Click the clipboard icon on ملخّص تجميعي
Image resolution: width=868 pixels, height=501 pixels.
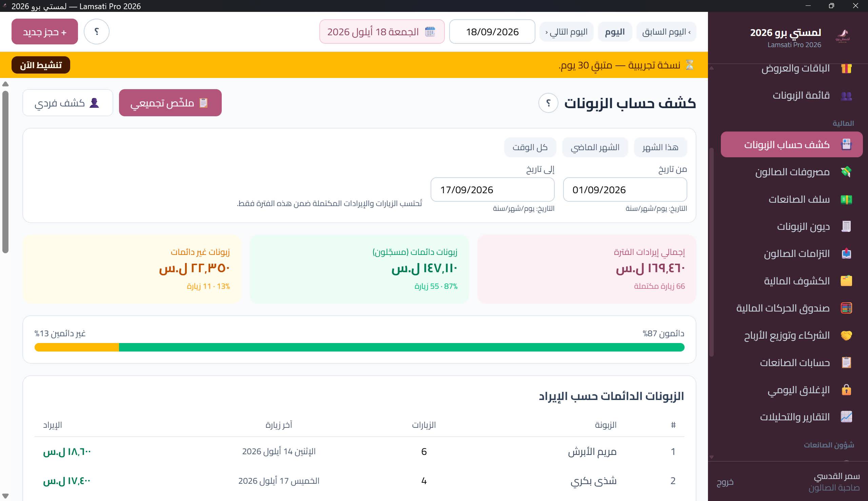click(203, 103)
